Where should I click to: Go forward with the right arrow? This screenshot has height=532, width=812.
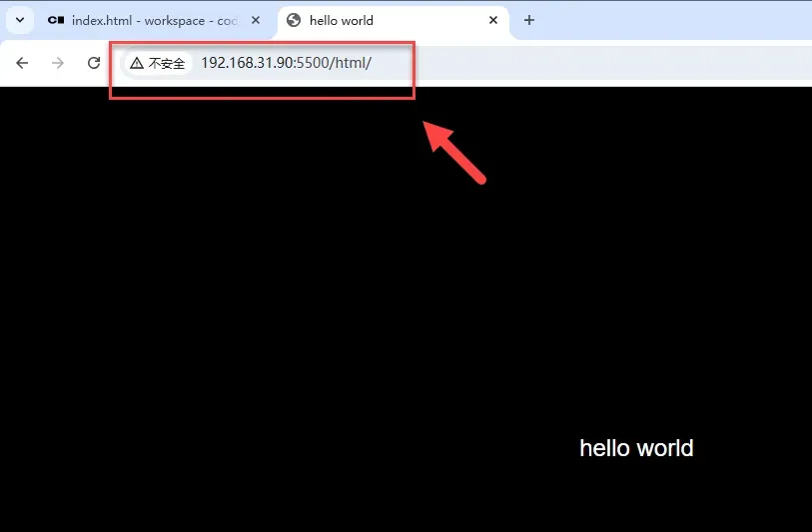tap(58, 63)
